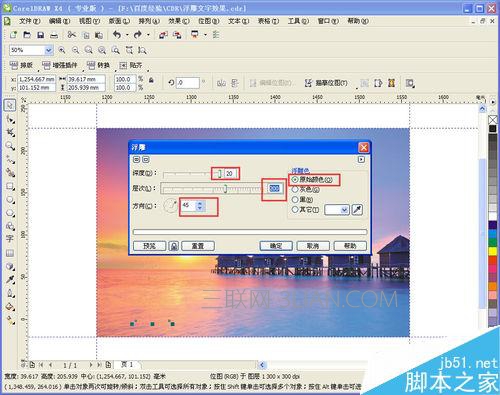Open the 增强插件 toolbar dropdown

pos(60,65)
